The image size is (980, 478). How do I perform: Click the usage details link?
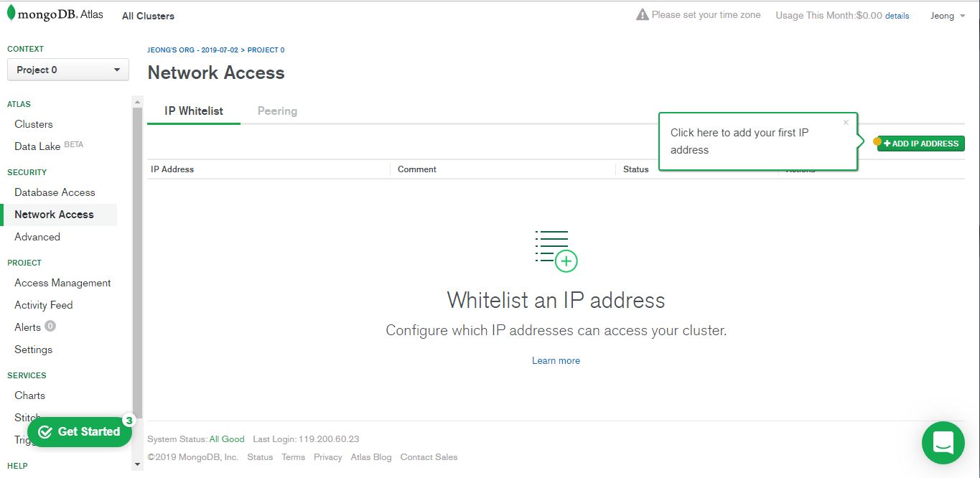click(897, 16)
